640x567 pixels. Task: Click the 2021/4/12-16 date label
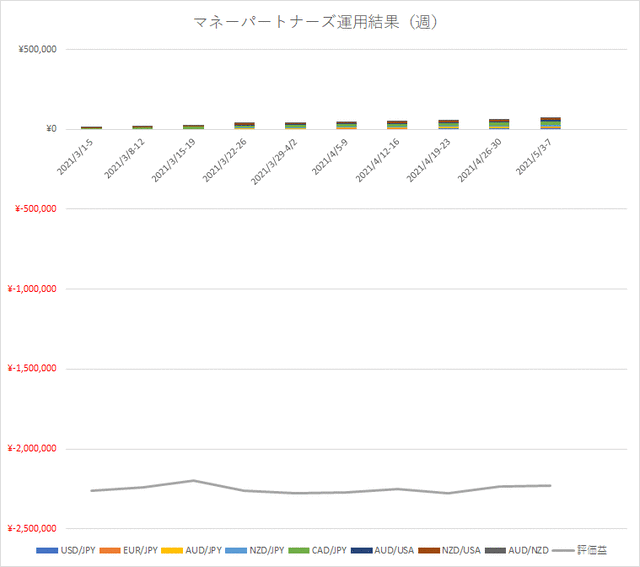[x=378, y=160]
